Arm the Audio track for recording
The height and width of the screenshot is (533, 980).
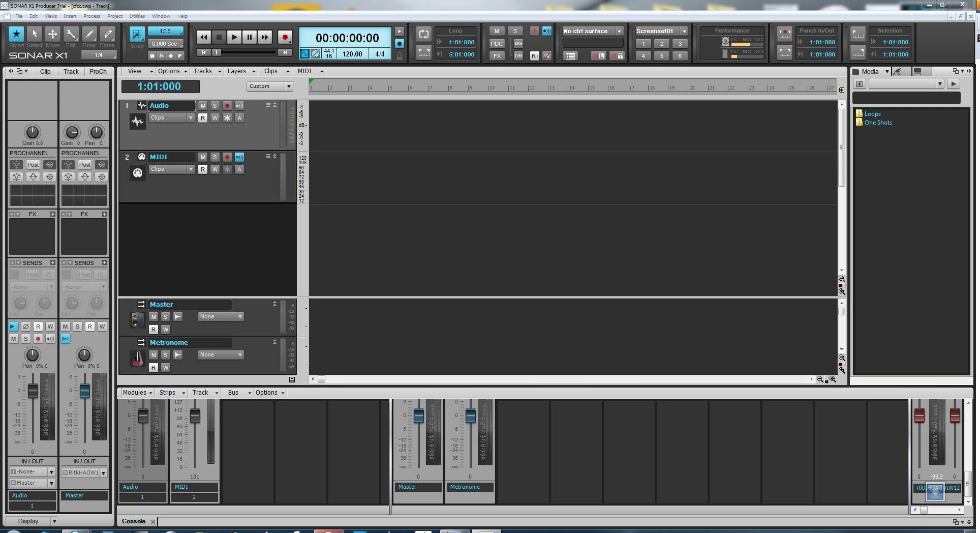click(x=227, y=106)
